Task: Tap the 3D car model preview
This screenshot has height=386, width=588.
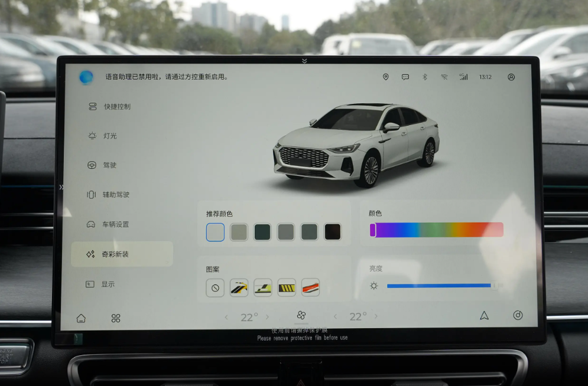Action: (x=356, y=145)
